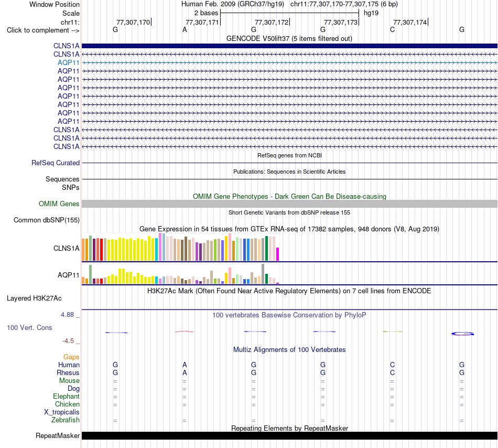Select the light-blue highlighted AQP11 transcript label

pyautogui.click(x=68, y=62)
